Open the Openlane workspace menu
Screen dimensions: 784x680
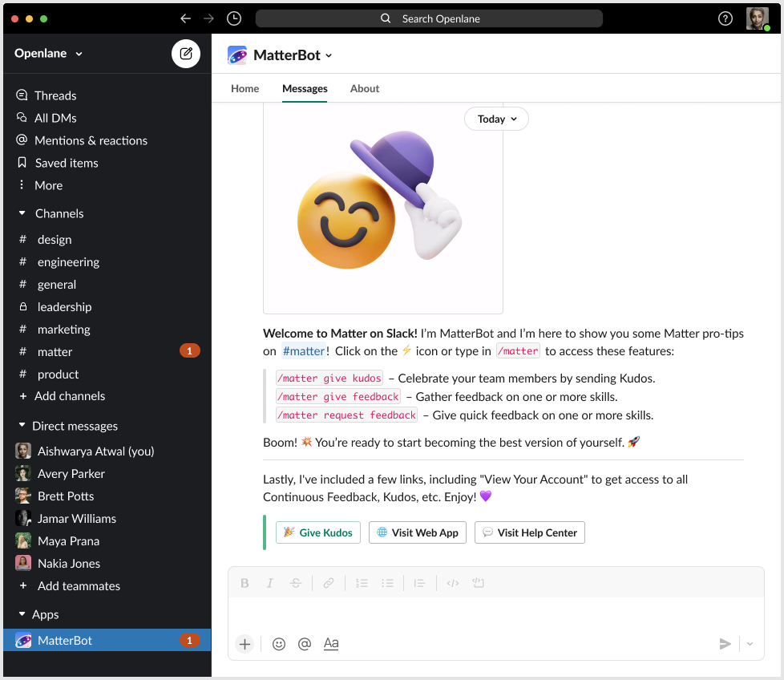[x=49, y=54]
